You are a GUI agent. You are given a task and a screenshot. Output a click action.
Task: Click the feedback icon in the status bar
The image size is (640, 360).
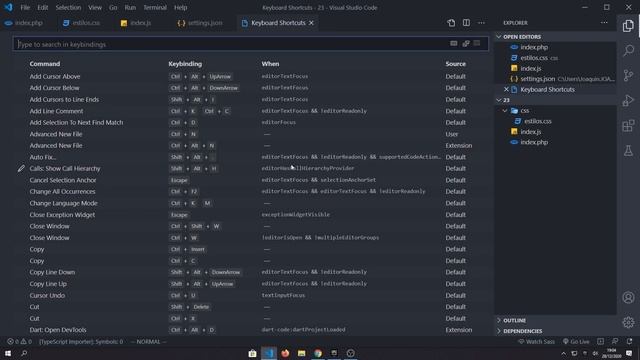click(x=615, y=342)
